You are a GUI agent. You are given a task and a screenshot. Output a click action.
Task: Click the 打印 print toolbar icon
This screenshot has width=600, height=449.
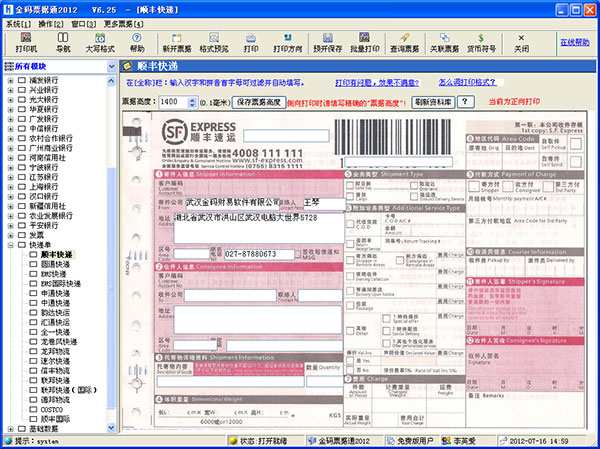pyautogui.click(x=251, y=38)
